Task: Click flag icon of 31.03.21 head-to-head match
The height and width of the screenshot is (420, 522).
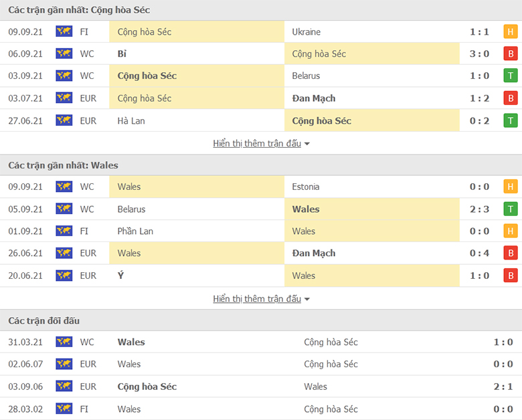Action: tap(64, 342)
